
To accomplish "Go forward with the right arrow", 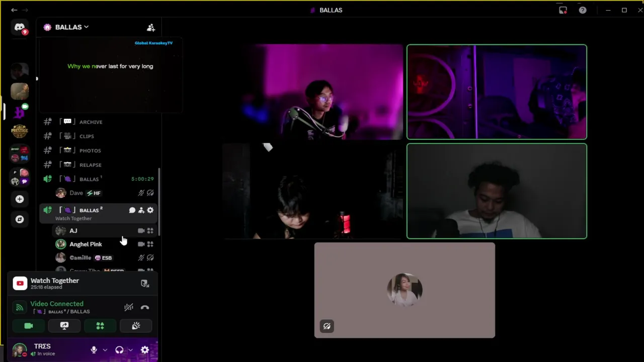I will [x=25, y=10].
